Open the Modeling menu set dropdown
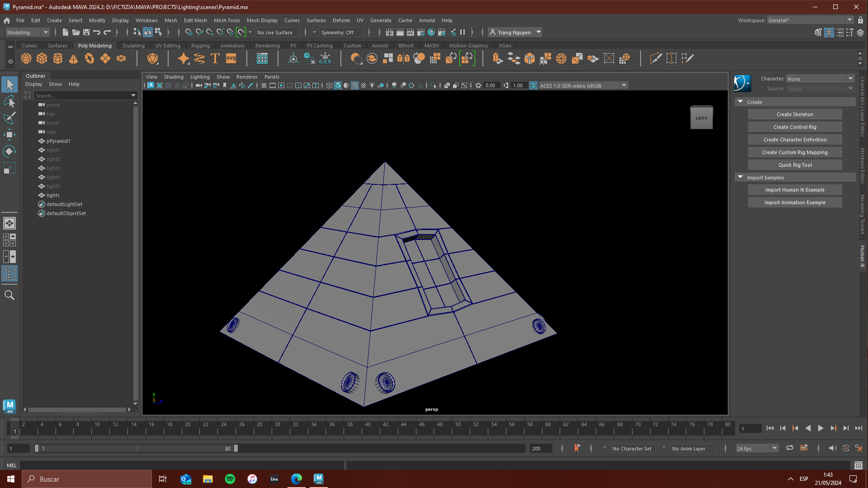This screenshot has height=488, width=868. 28,32
